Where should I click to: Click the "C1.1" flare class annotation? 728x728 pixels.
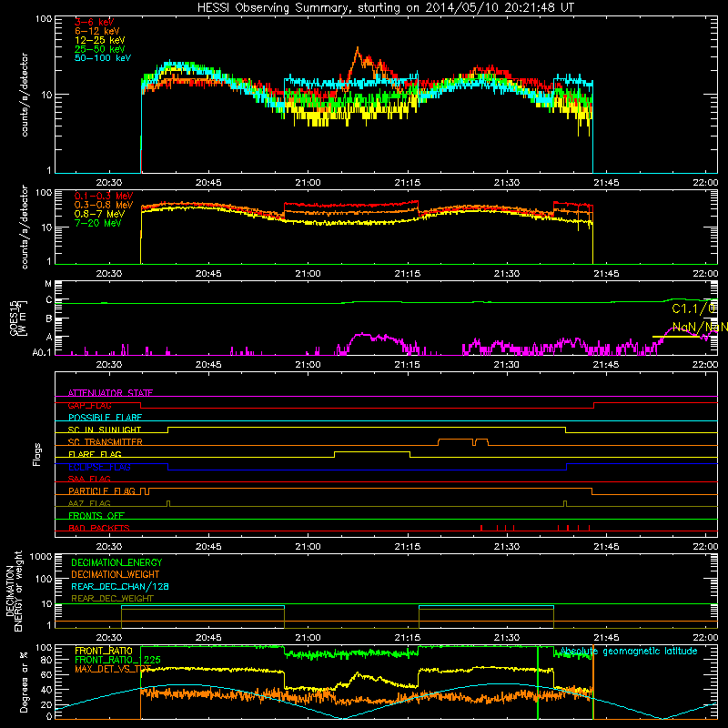693,308
